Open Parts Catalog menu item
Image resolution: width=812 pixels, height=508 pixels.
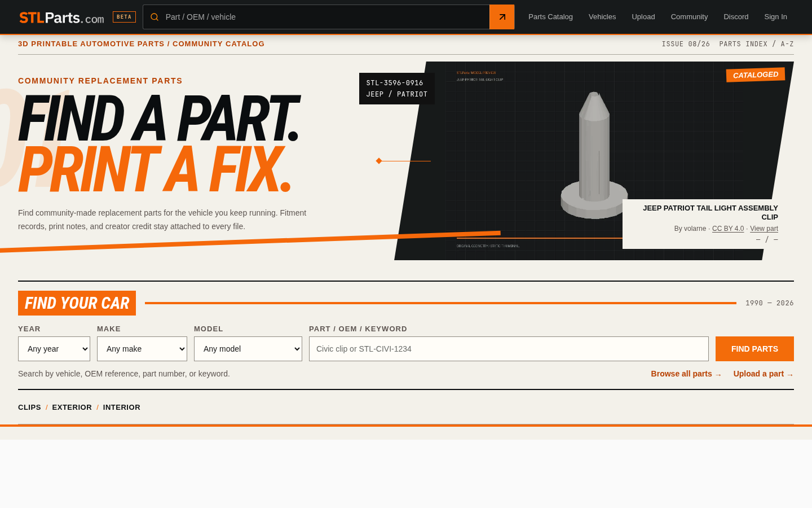(x=550, y=17)
